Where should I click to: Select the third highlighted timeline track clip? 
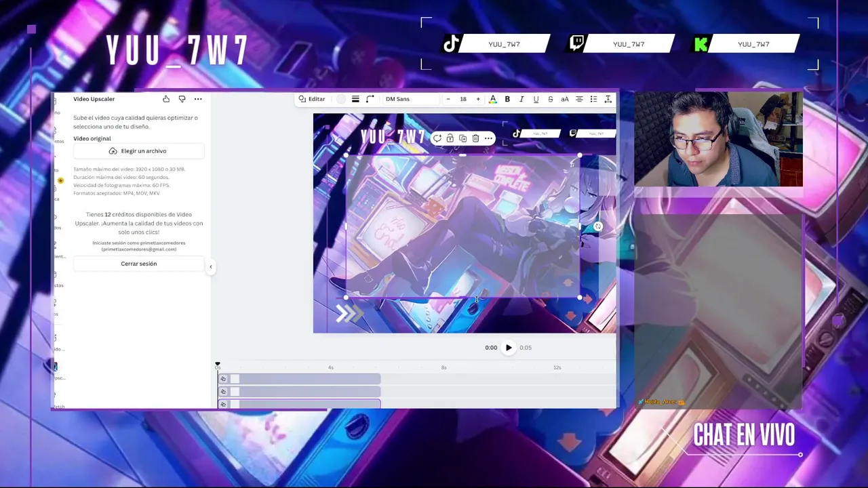click(x=299, y=404)
